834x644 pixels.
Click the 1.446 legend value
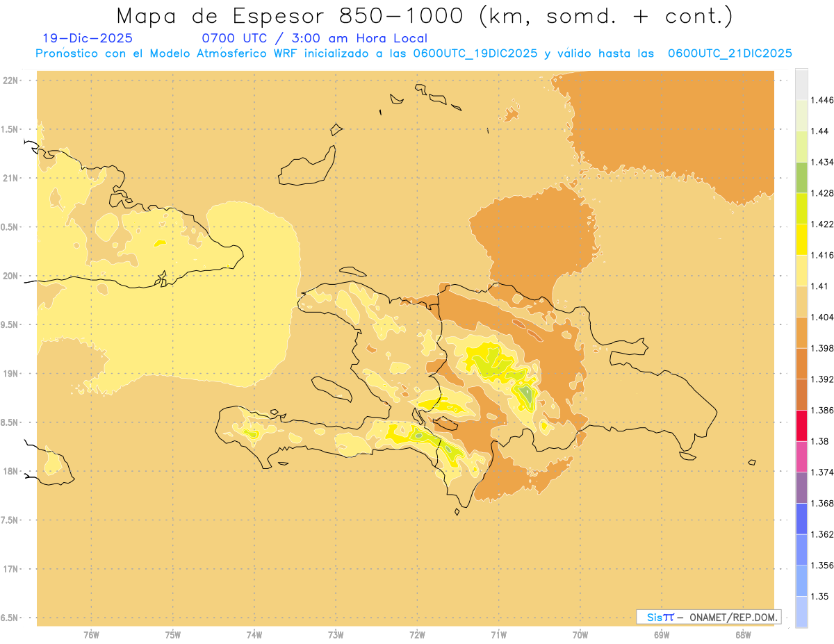(x=822, y=100)
